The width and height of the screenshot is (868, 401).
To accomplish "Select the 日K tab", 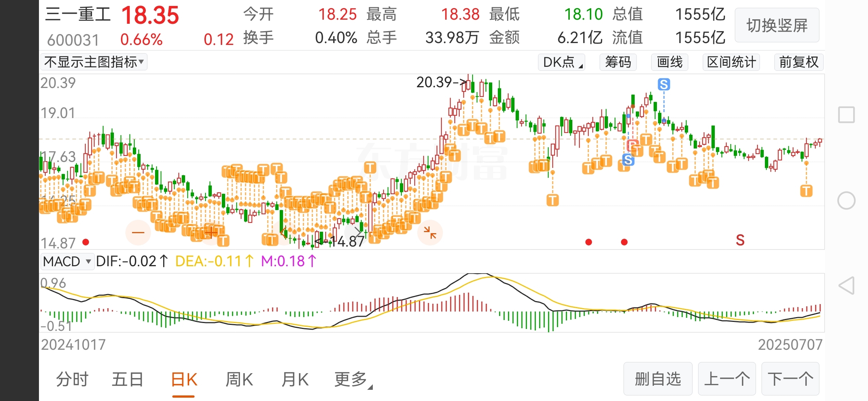I will click(184, 379).
